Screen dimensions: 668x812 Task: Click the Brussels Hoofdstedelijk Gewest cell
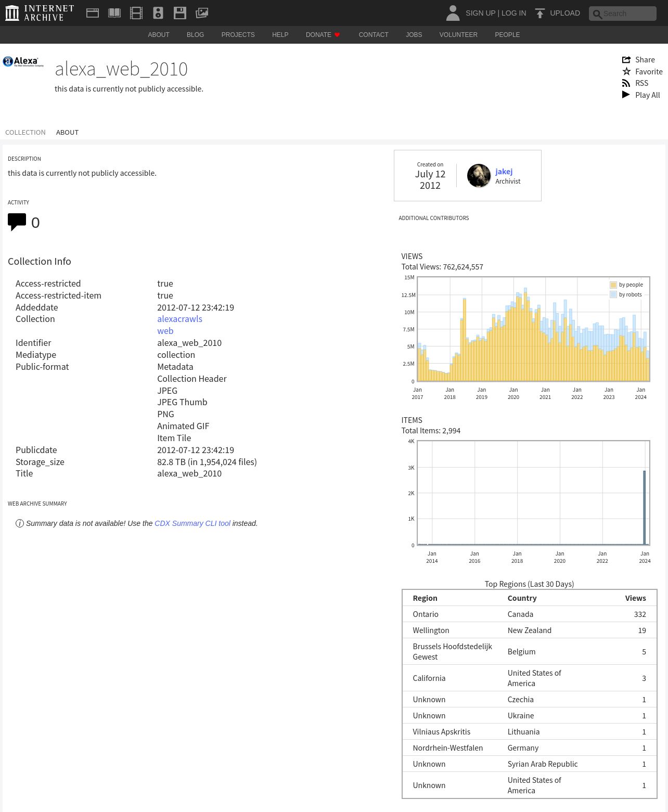pos(452,652)
